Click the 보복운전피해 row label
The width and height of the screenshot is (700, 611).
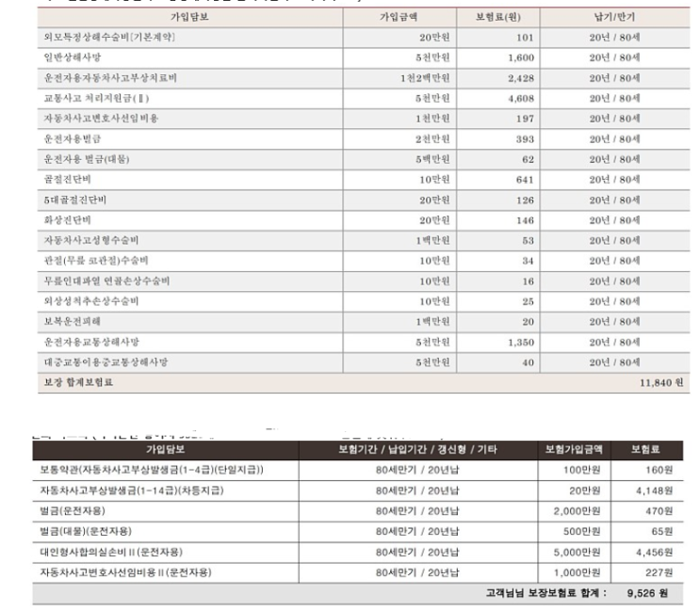73,322
